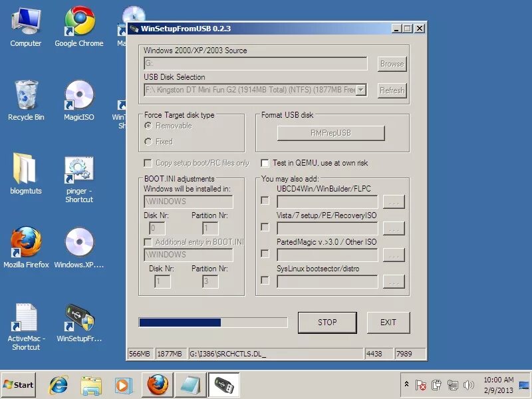Click the STOP button

(327, 323)
